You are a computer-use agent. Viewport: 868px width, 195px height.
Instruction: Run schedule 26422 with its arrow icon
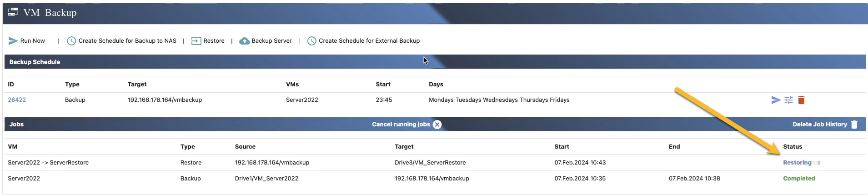776,100
